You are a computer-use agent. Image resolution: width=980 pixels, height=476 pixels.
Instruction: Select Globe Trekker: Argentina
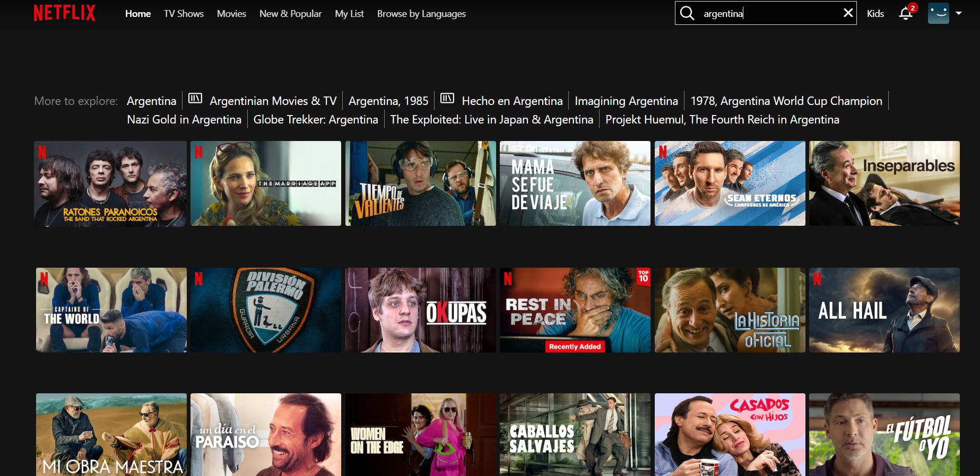click(x=316, y=120)
